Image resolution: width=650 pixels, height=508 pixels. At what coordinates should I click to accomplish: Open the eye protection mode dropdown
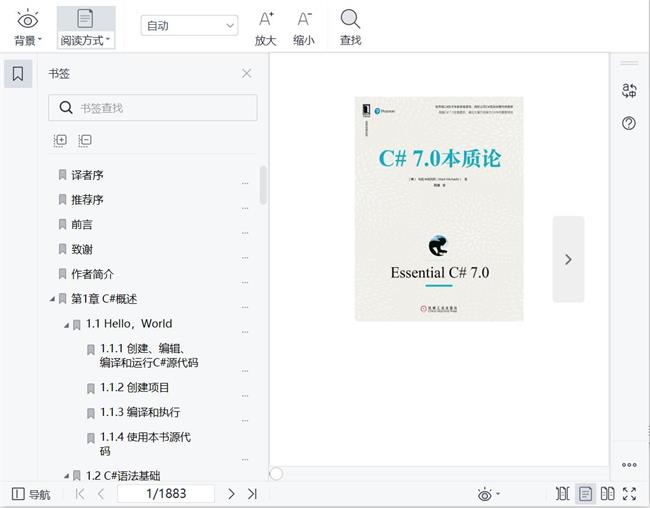coord(488,494)
